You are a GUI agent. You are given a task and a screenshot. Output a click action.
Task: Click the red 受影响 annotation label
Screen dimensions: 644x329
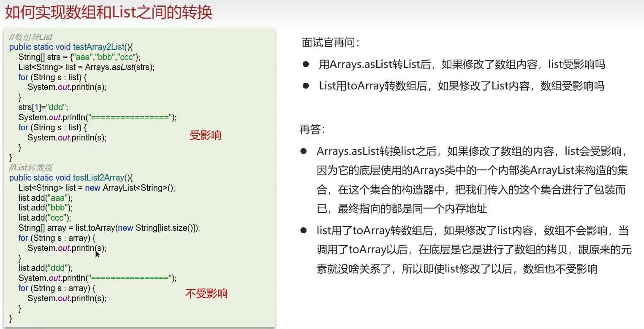coord(205,135)
